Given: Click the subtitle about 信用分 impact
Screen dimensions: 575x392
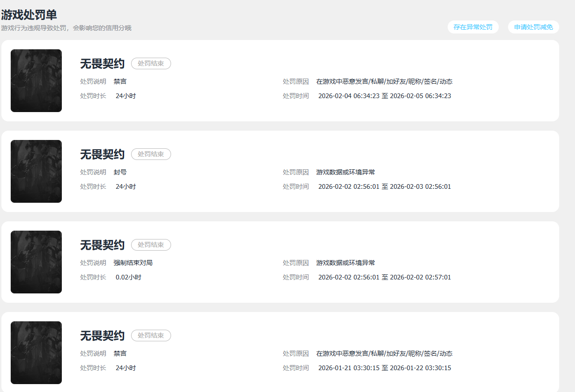Looking at the screenshot, I should coord(66,28).
